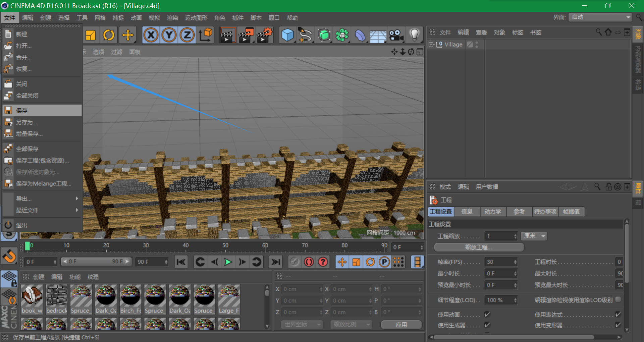Image resolution: width=644 pixels, height=342 pixels.
Task: Expand the Village object tree node
Action: [431, 44]
